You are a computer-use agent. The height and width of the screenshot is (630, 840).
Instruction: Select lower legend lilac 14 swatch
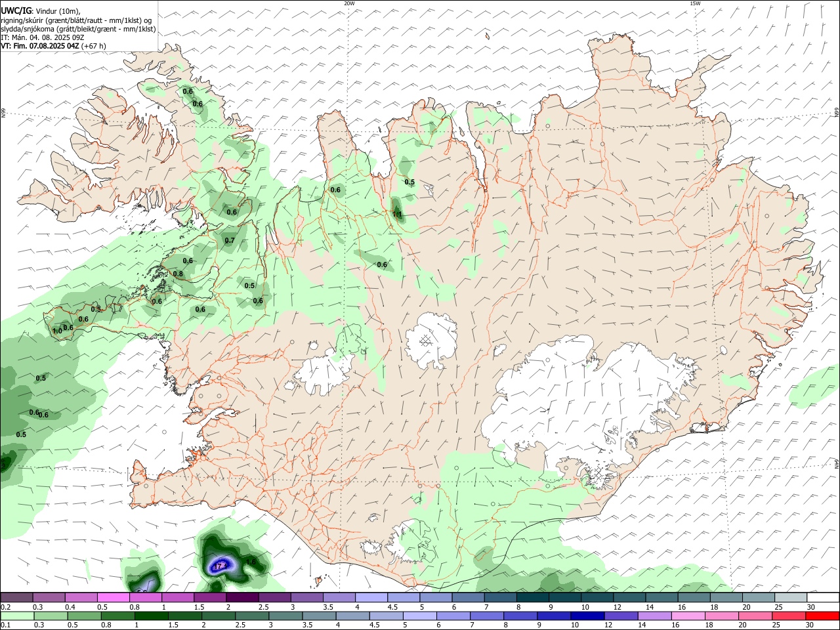pyautogui.click(x=654, y=616)
